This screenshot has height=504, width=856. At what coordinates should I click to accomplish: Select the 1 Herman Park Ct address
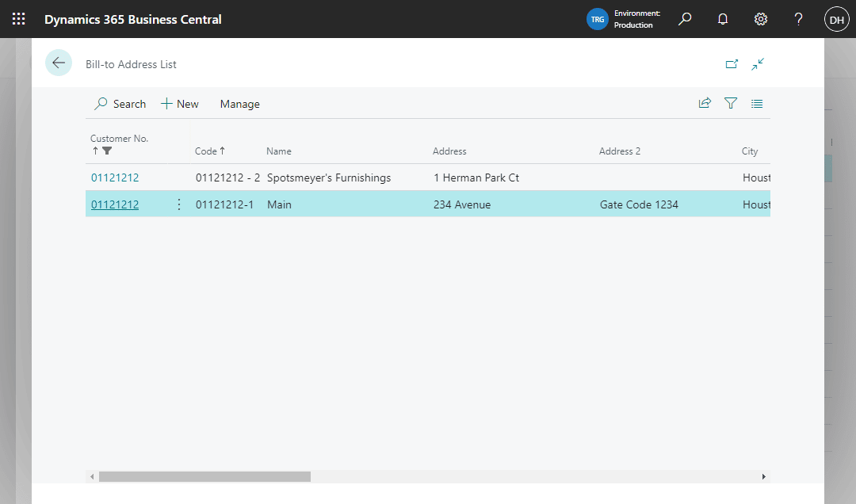tap(476, 178)
